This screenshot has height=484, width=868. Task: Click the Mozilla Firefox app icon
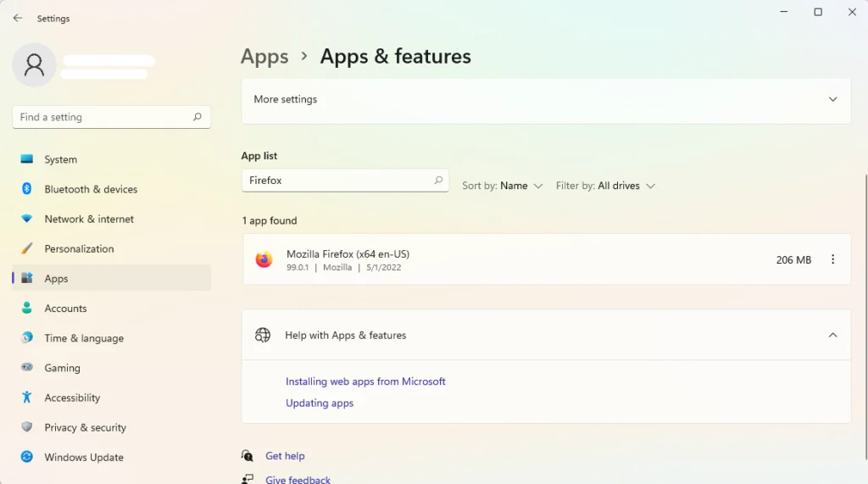pyautogui.click(x=264, y=259)
